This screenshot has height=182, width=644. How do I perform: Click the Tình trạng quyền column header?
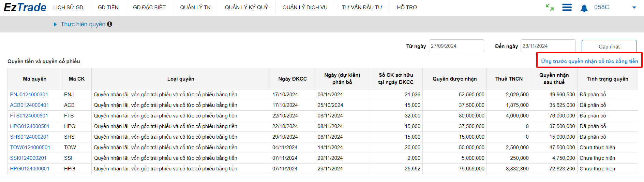pos(608,79)
